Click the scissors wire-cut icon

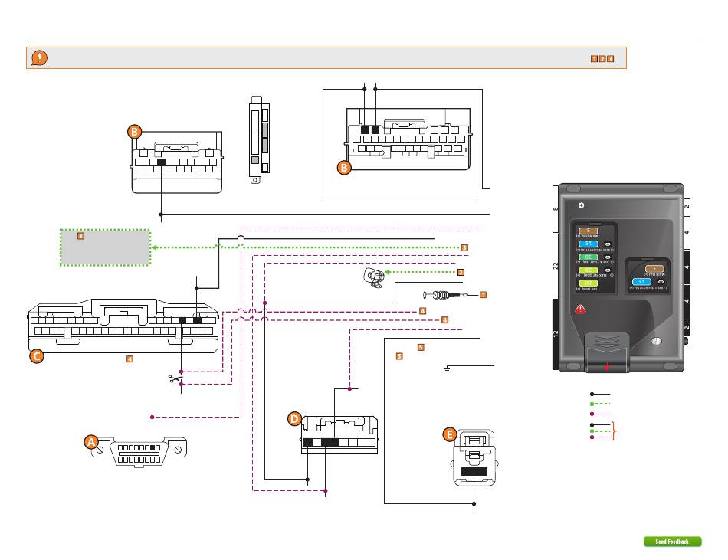pyautogui.click(x=175, y=379)
